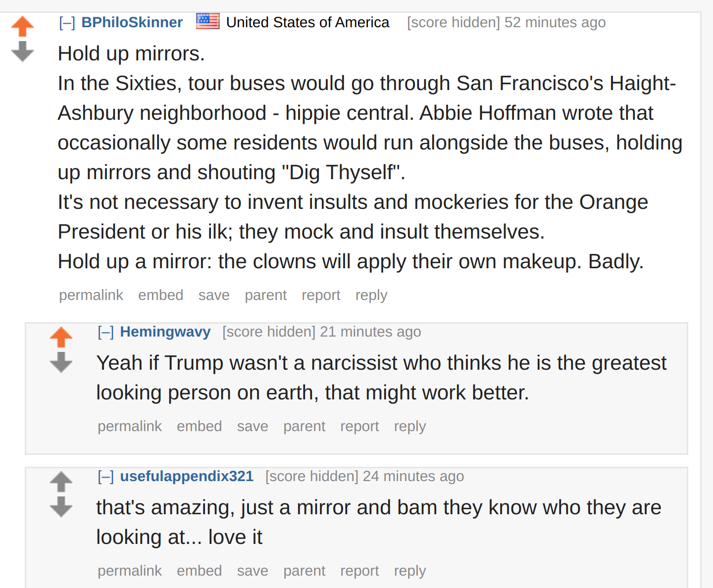This screenshot has height=588, width=713.
Task: Report usefulappendix321's comment
Action: [359, 571]
